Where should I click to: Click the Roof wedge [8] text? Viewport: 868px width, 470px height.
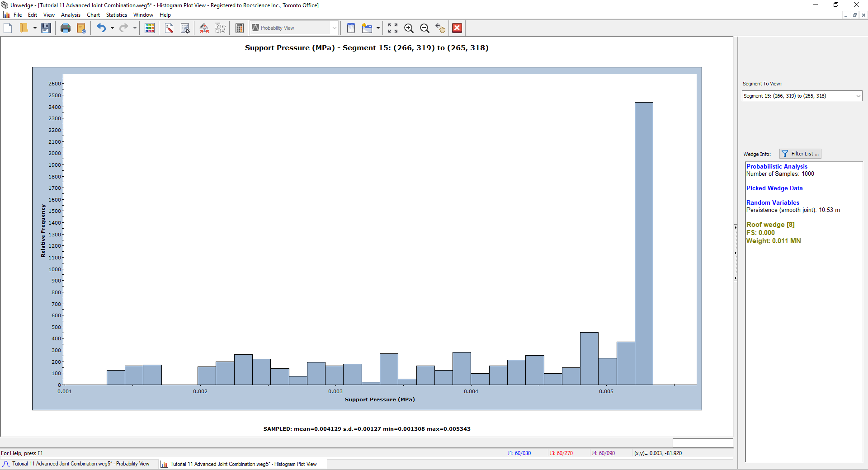pyautogui.click(x=770, y=225)
